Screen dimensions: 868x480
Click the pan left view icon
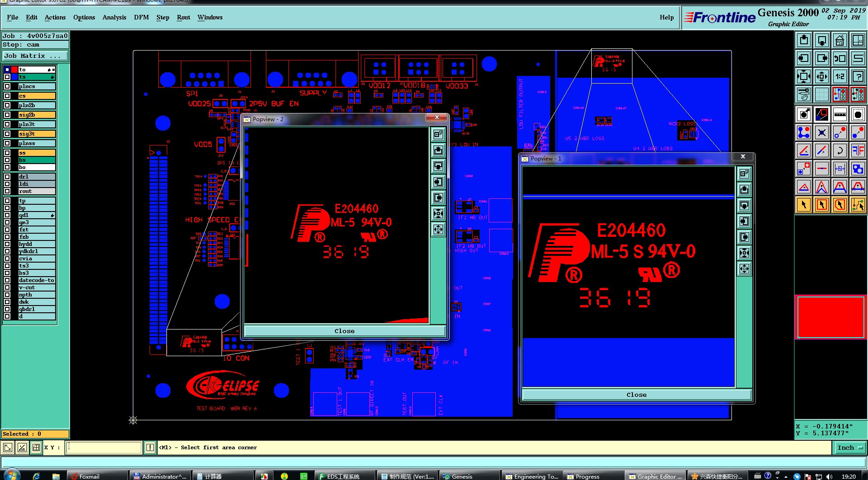[804, 58]
